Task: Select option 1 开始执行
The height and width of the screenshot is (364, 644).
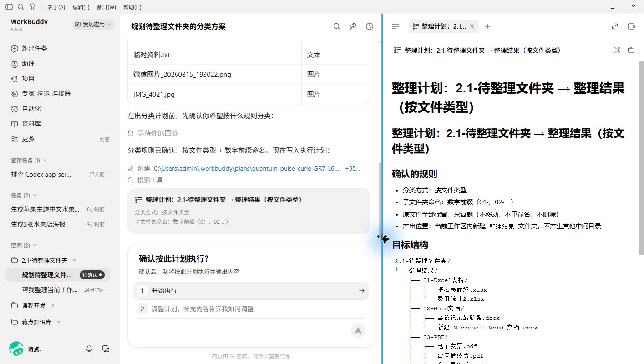Action: pos(251,291)
